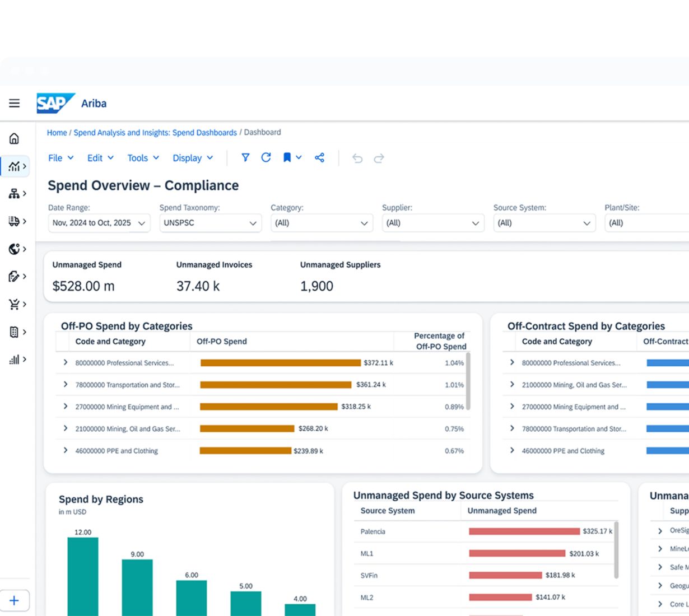Click the undo arrow icon
Screen dimensions: 689x616
357,158
